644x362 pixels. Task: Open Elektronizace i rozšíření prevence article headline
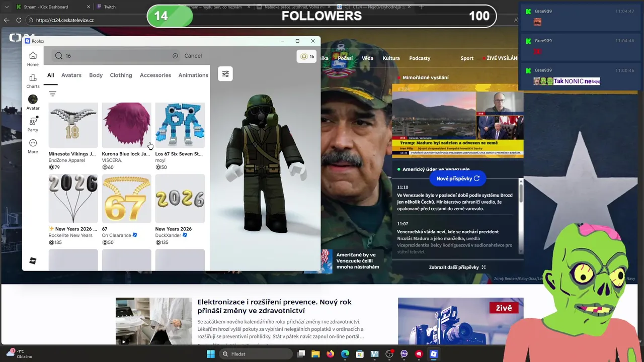pyautogui.click(x=274, y=306)
